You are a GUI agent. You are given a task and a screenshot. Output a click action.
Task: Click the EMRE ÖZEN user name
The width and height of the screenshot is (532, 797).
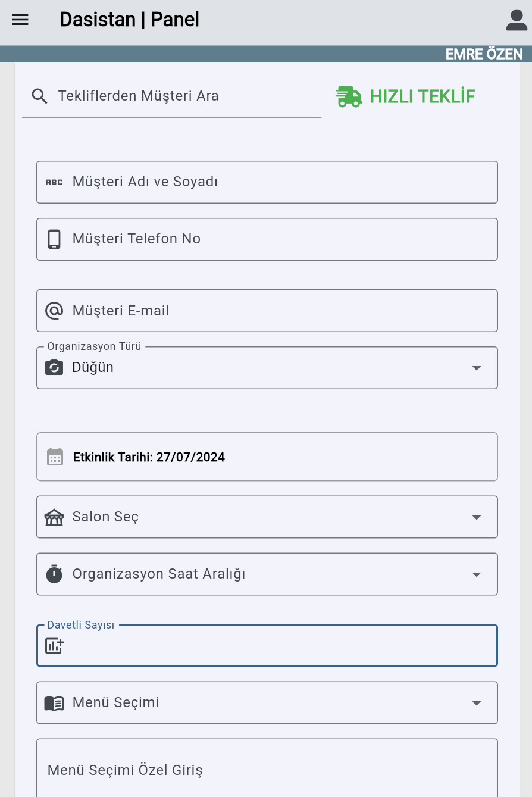[x=484, y=54]
